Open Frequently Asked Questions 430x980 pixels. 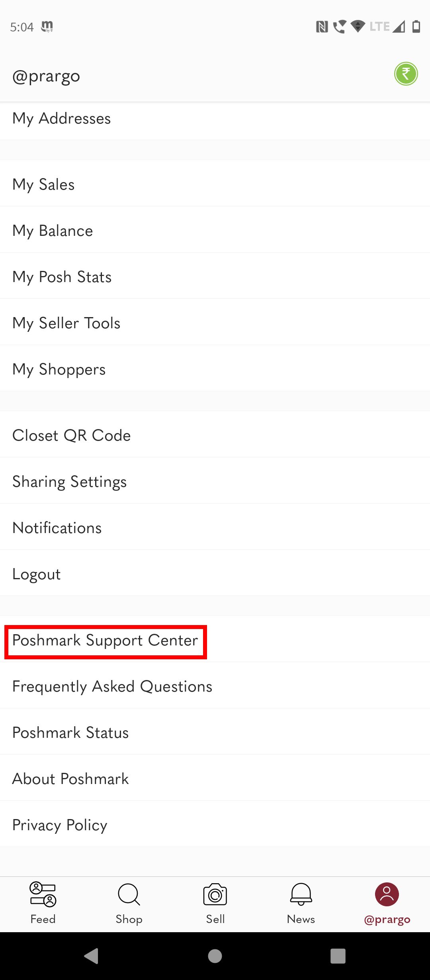coord(112,686)
